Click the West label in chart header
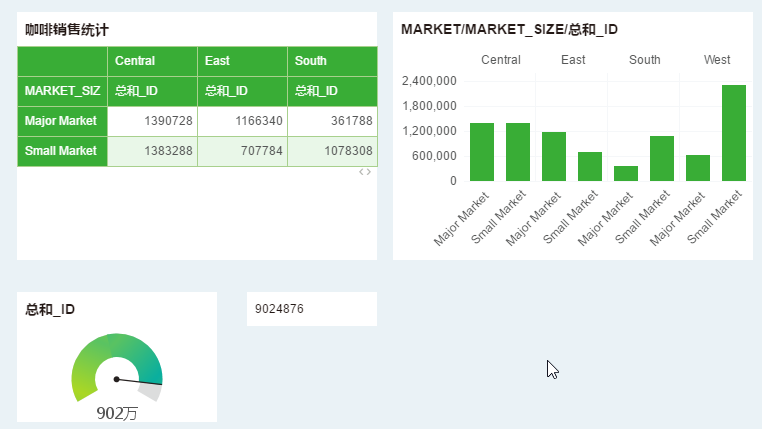The width and height of the screenshot is (762, 429). (716, 60)
